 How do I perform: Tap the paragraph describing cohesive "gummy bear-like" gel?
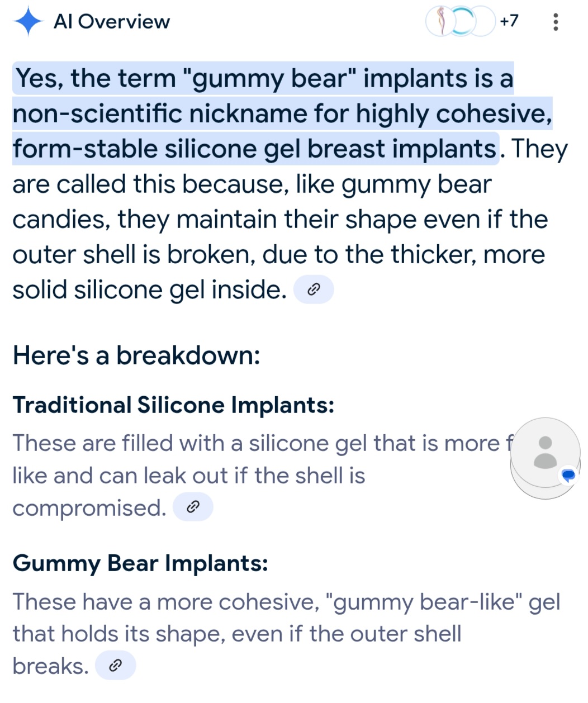[x=286, y=634]
